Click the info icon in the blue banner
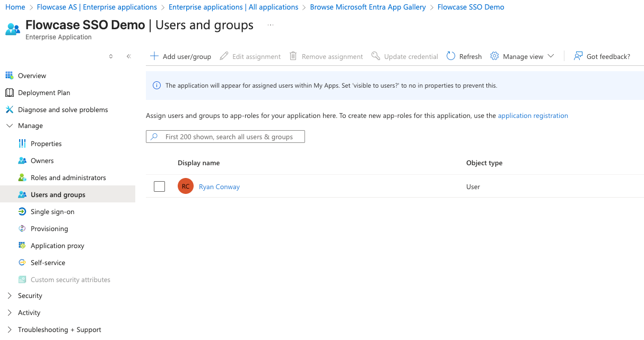The image size is (644, 340). [x=156, y=86]
